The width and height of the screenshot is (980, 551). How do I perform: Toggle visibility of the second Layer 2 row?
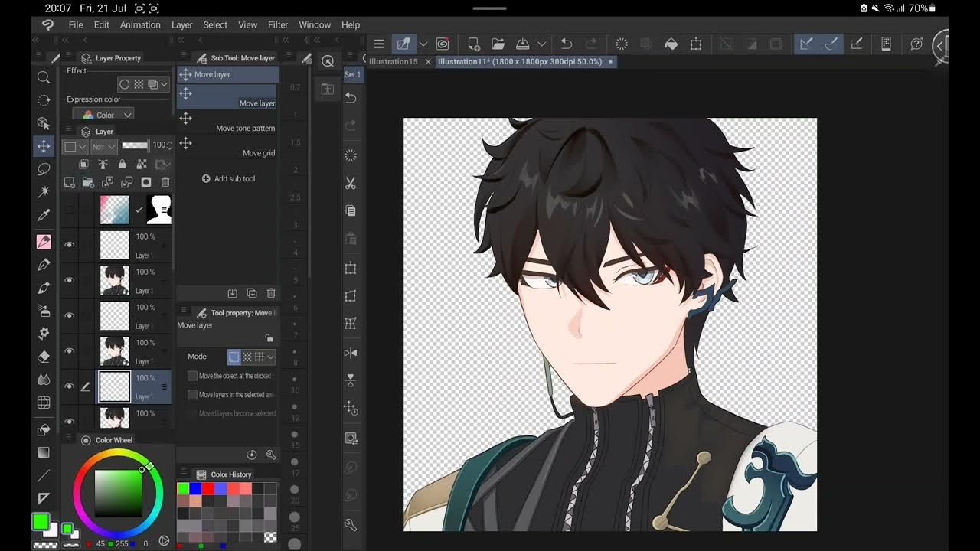(69, 350)
